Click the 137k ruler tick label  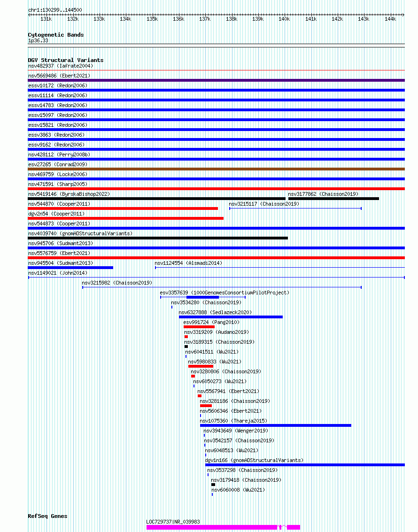(x=205, y=19)
